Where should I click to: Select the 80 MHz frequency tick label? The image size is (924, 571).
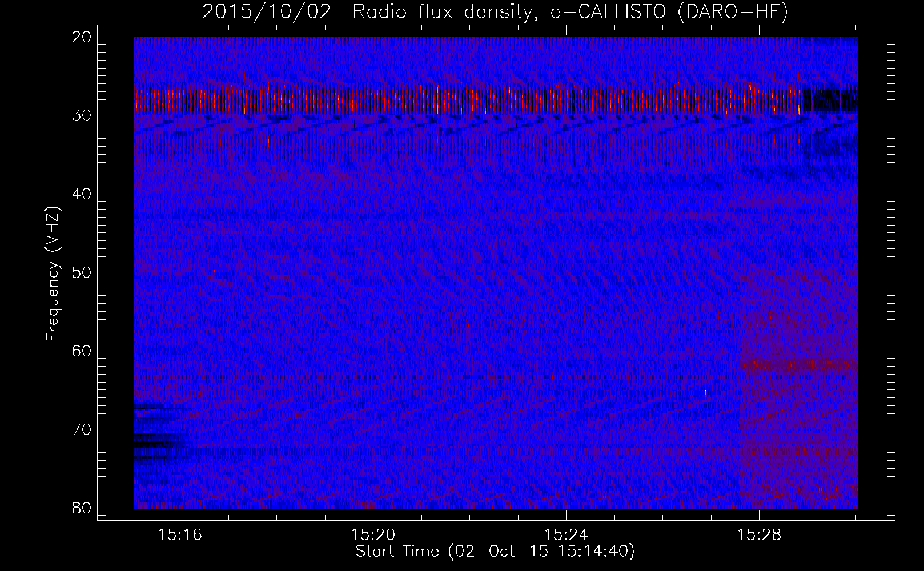83,508
